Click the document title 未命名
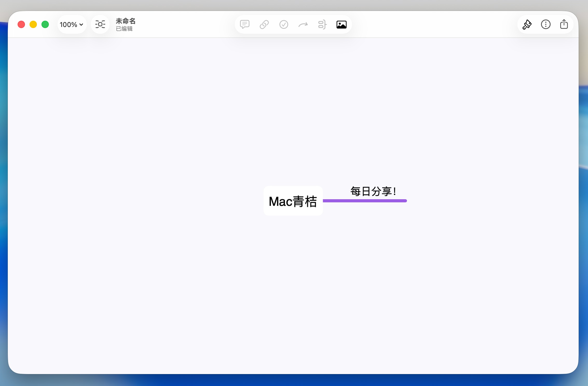 [x=126, y=21]
